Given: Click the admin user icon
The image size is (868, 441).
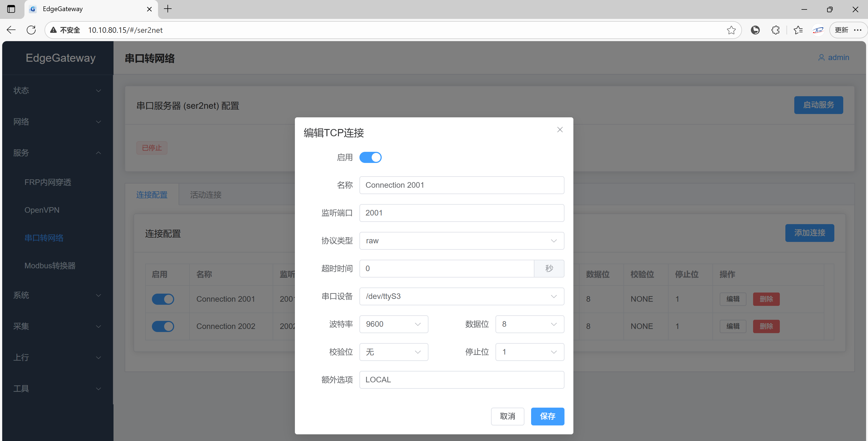Looking at the screenshot, I should pyautogui.click(x=821, y=58).
